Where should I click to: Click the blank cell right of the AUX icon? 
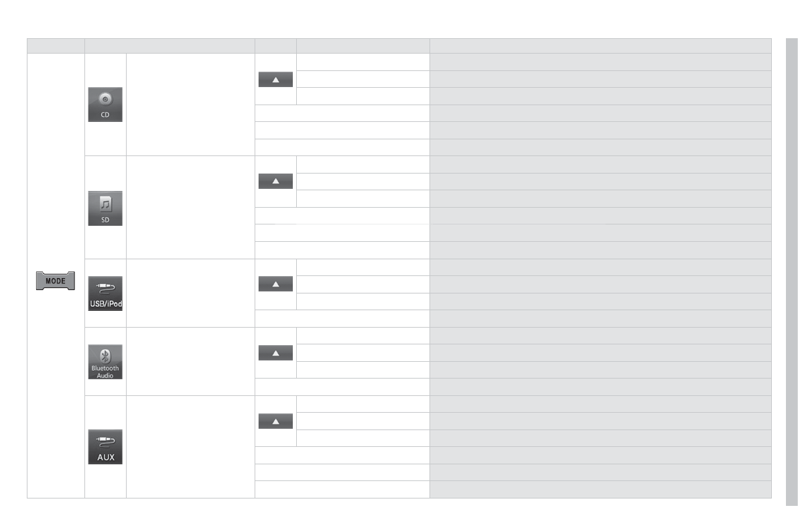coord(190,447)
